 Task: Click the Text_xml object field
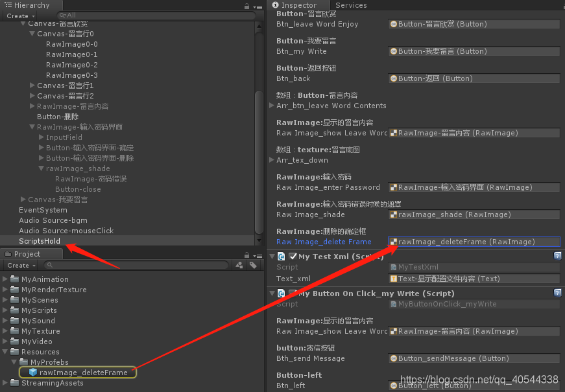click(474, 279)
